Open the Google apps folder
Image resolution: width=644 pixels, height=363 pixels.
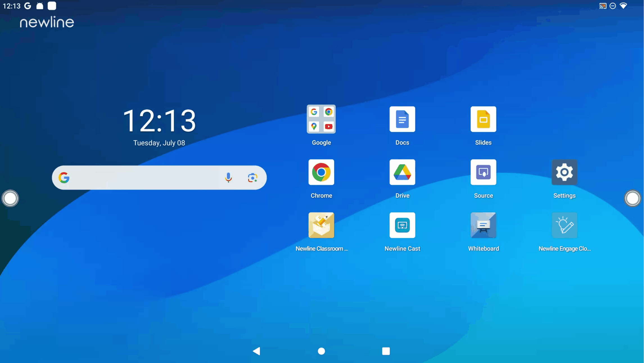321,119
